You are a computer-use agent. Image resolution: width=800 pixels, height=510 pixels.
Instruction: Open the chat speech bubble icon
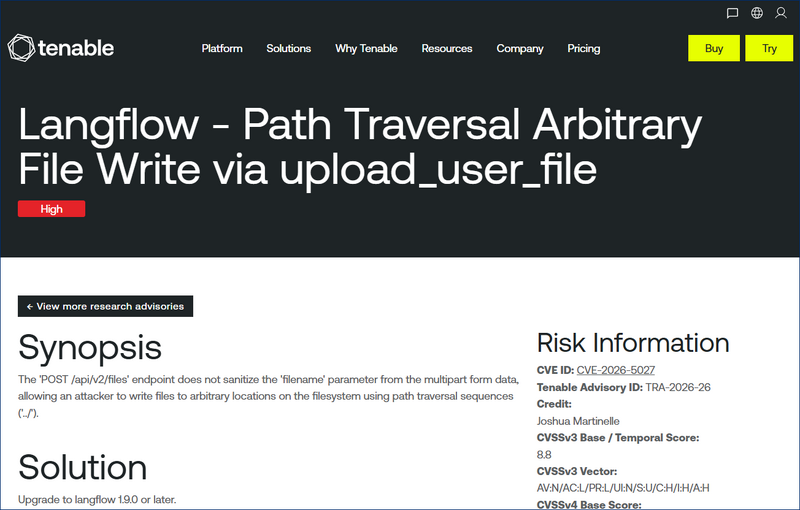pos(732,13)
